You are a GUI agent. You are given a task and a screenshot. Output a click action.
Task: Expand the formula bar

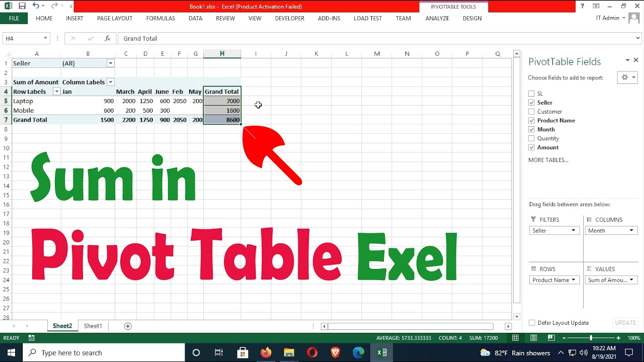point(638,38)
